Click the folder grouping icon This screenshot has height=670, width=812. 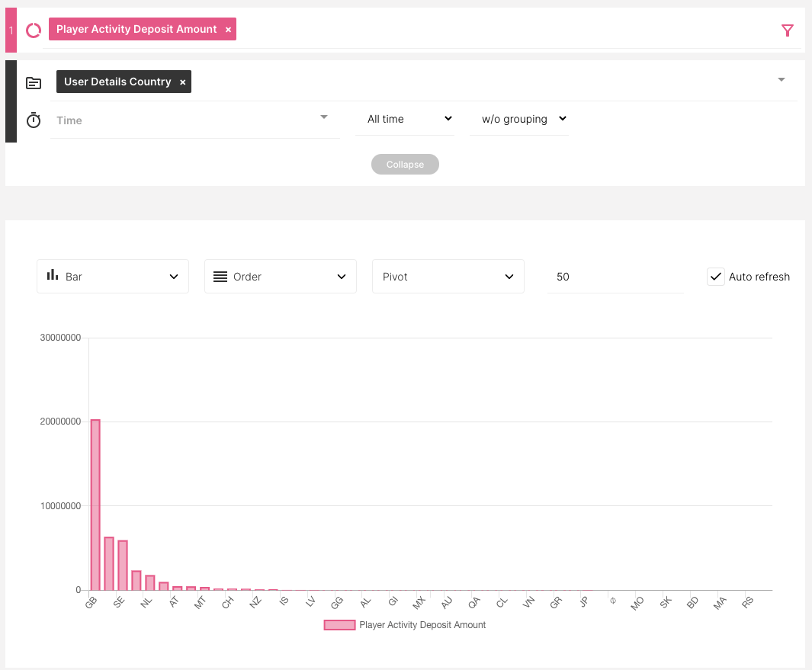pos(34,82)
